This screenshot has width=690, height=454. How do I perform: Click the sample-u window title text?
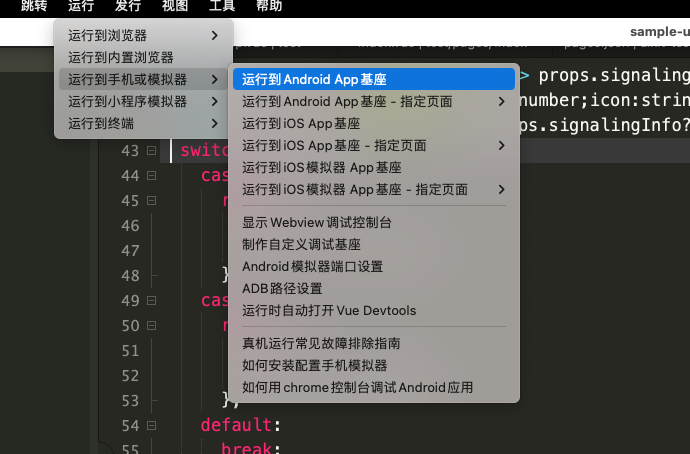coord(660,32)
